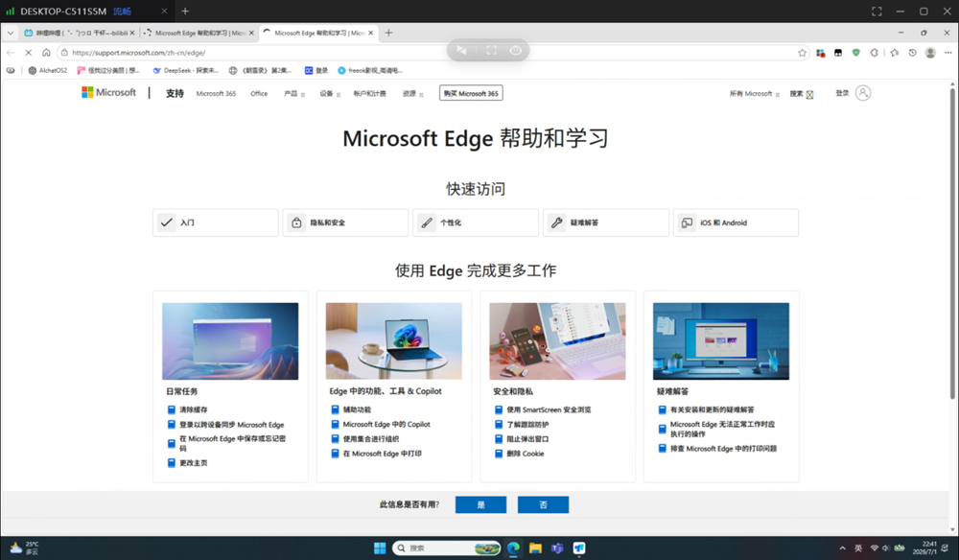Open a new browser tab with plus

(x=388, y=33)
